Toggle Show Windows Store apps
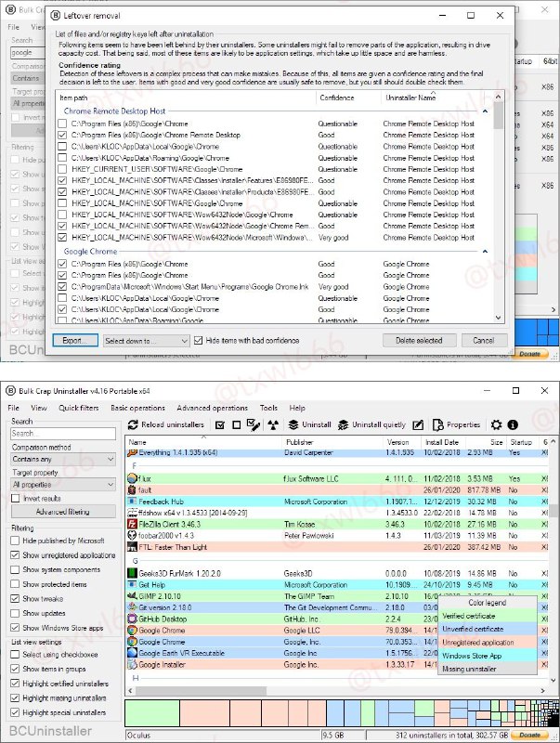560x743 pixels. 15,628
